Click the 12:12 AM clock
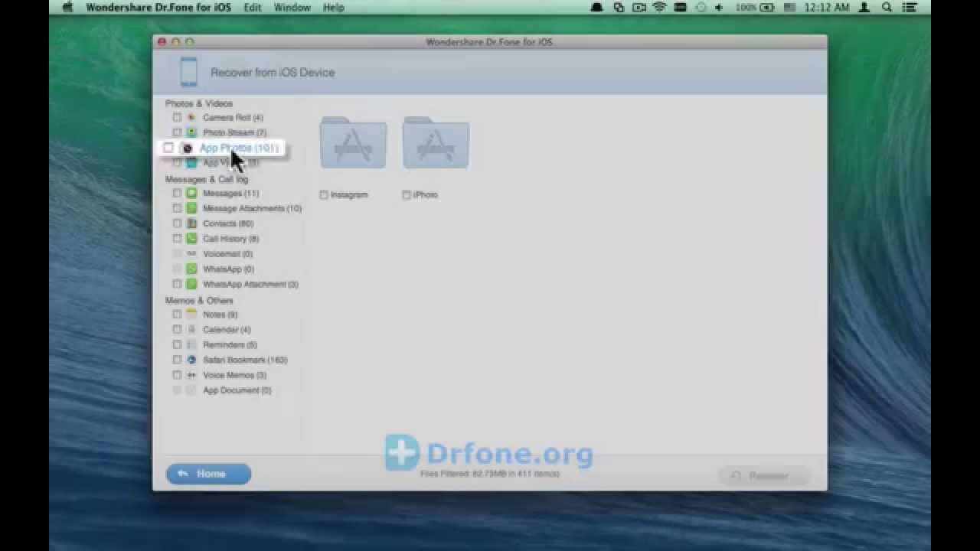 point(828,8)
